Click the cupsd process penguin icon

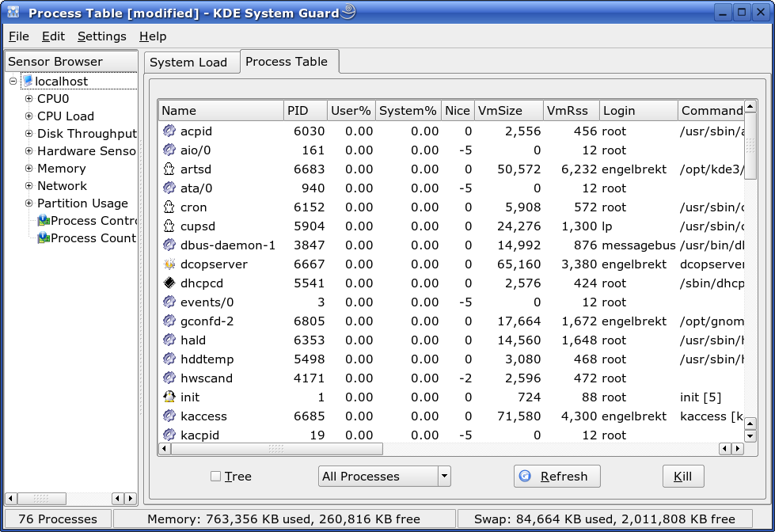click(169, 226)
